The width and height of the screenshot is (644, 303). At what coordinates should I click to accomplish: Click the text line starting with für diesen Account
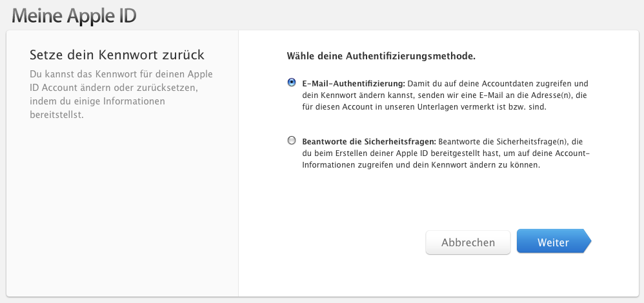pyautogui.click(x=424, y=107)
